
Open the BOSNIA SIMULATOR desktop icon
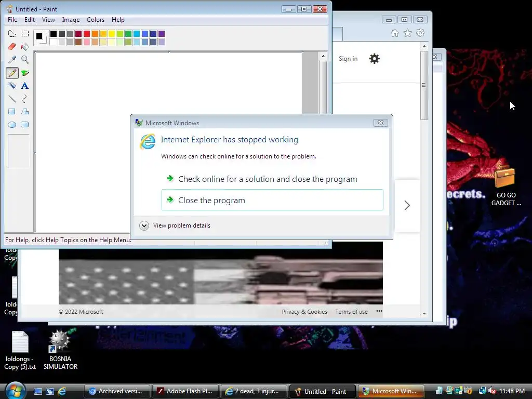(60, 350)
